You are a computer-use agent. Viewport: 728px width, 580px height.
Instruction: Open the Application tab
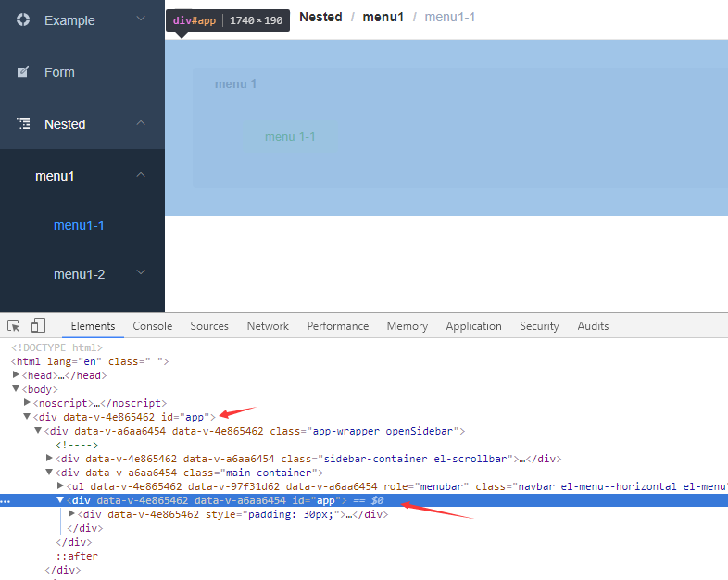coord(473,326)
